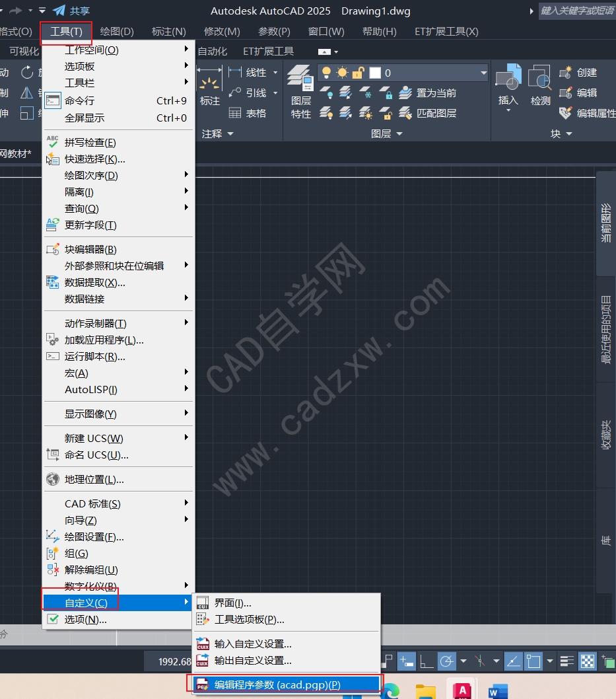Toggle object snap tracking in the status bar
This screenshot has width=616, height=699.
pos(513,661)
